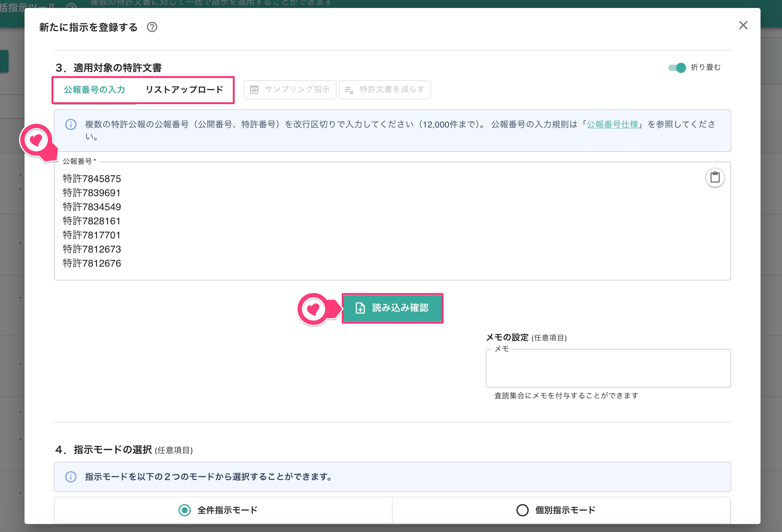Screen dimensions: 782x532
Task: Click the 読み込み確認 button
Action: coord(392,308)
